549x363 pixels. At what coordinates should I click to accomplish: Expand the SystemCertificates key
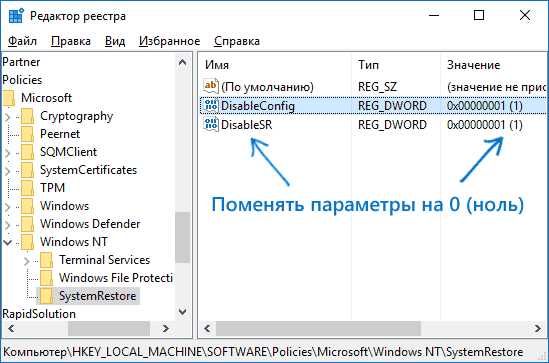pos(8,170)
